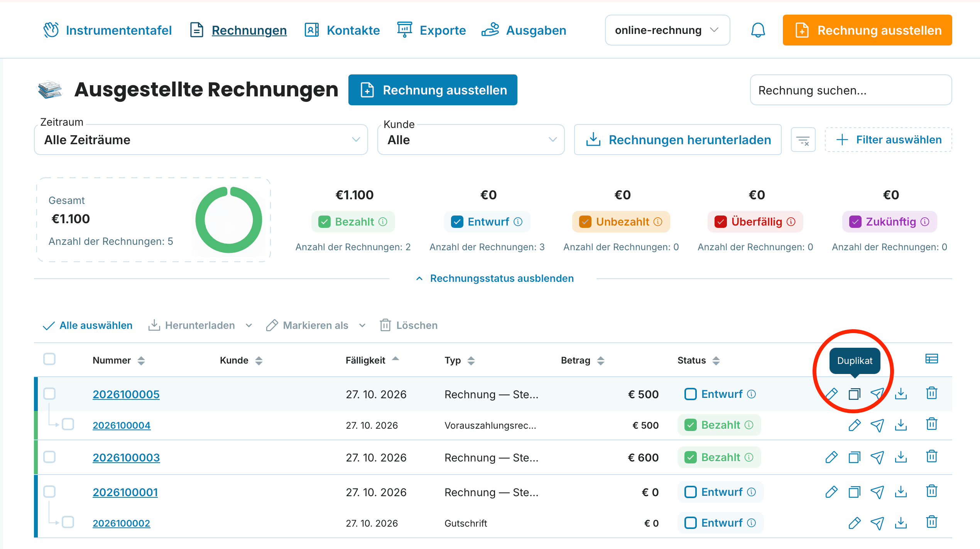Send invoice 2026100005 with the paper plane icon
This screenshot has height=549, width=980.
pyautogui.click(x=877, y=394)
